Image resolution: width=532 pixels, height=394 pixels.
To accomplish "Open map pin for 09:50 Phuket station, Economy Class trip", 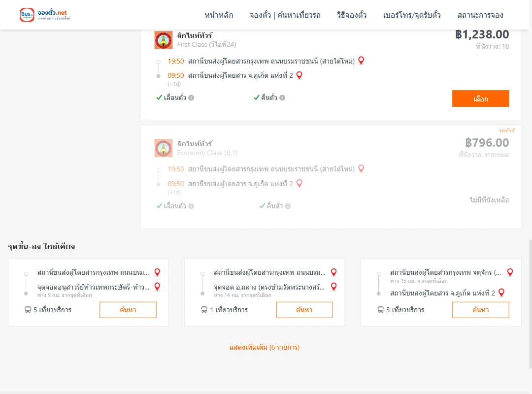I will [x=299, y=184].
